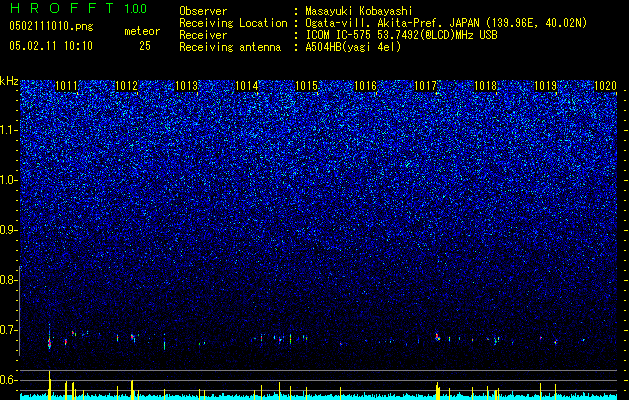Click observer name Masayuki Kobayashi

point(359,11)
